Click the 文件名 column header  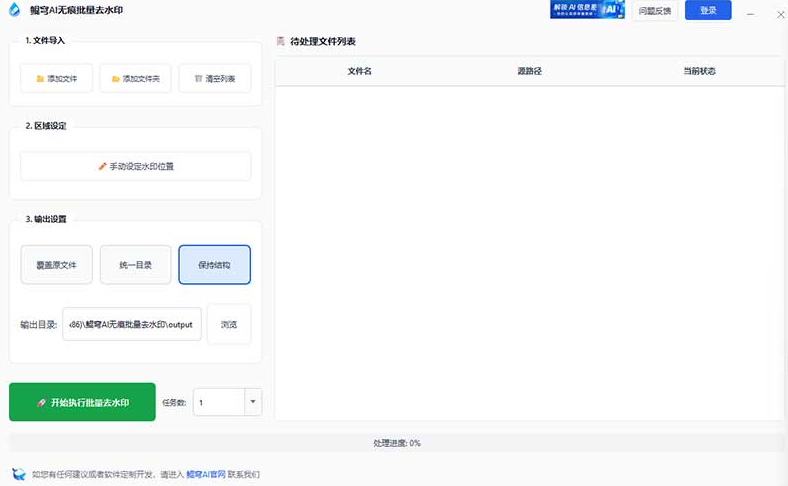pos(360,71)
